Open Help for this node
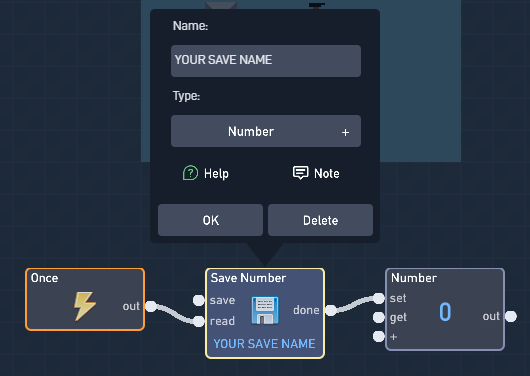Image resolution: width=530 pixels, height=376 pixels. tap(206, 173)
